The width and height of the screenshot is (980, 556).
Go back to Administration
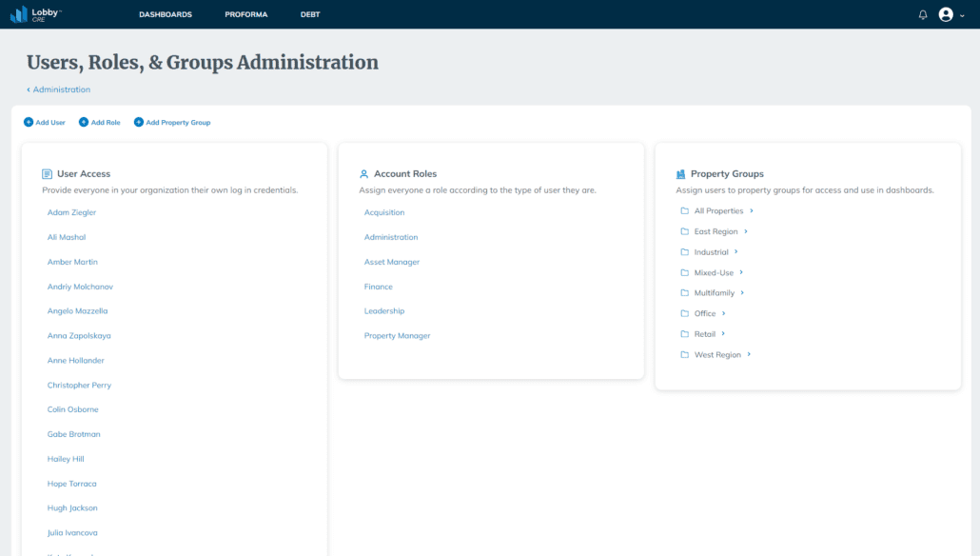pos(61,89)
